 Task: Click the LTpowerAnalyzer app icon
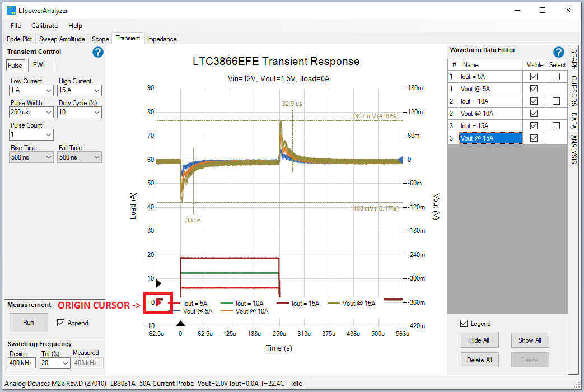[x=11, y=10]
